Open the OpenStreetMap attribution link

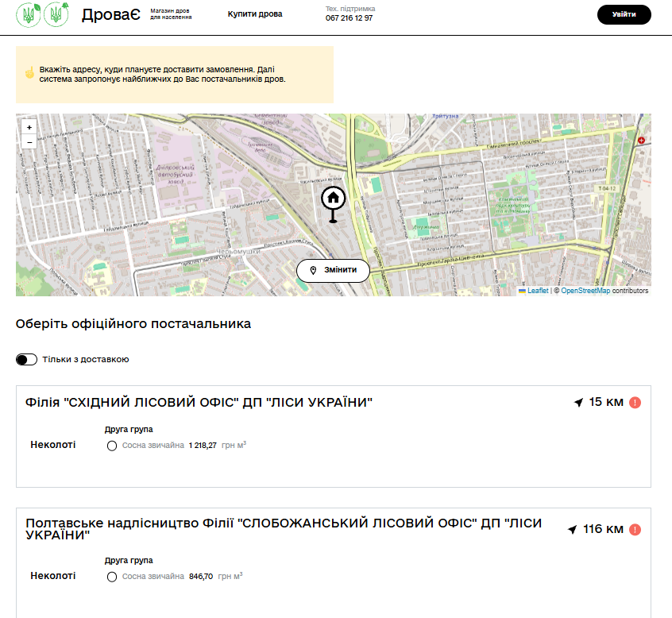[585, 291]
